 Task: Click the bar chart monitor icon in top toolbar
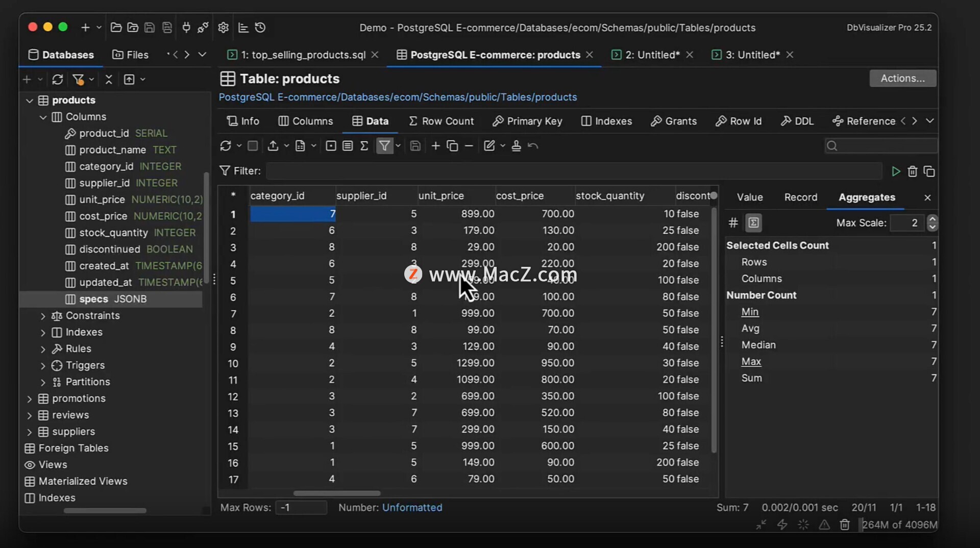point(243,28)
